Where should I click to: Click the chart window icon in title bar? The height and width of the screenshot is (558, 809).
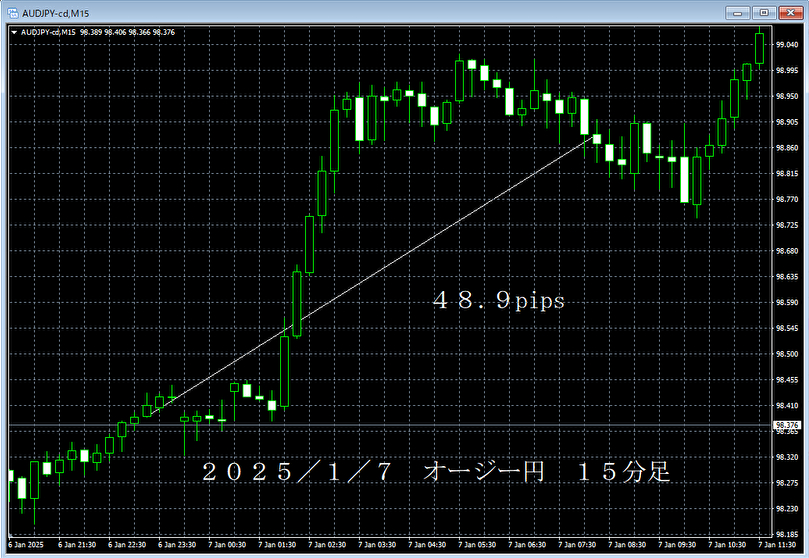pos(12,13)
